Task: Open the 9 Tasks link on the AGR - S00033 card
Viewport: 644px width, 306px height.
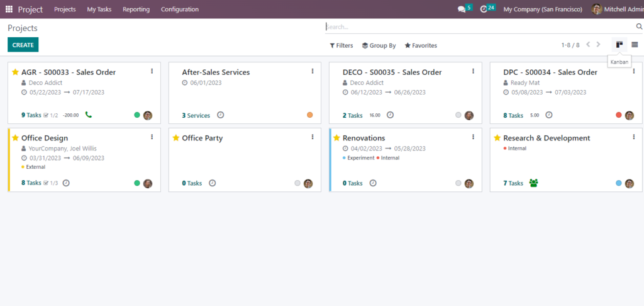Action: [31, 115]
